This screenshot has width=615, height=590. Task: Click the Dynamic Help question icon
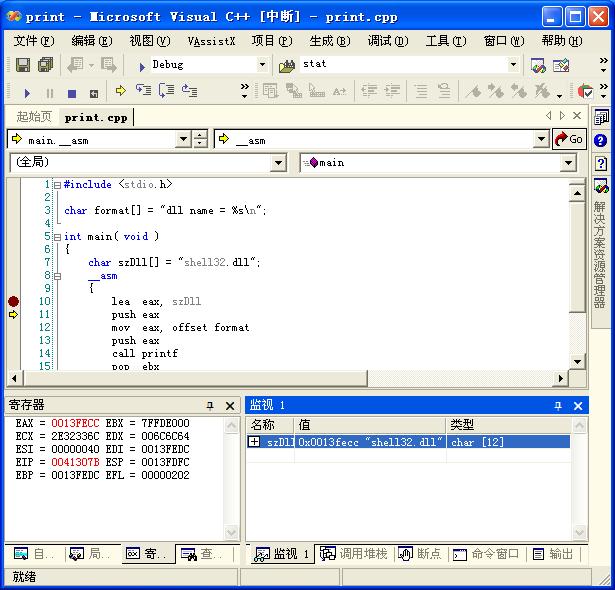point(601,163)
